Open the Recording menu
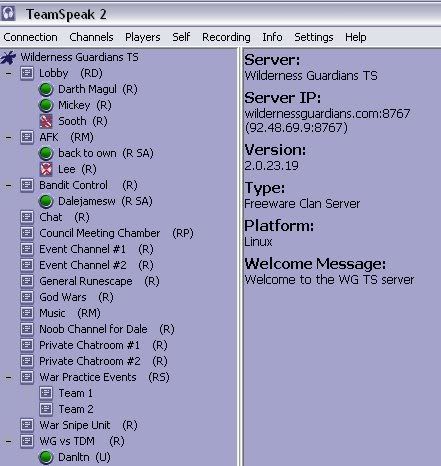 pos(226,37)
